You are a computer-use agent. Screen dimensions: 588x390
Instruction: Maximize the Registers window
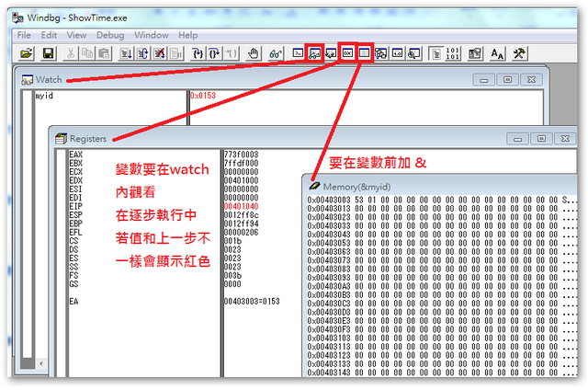[540, 138]
